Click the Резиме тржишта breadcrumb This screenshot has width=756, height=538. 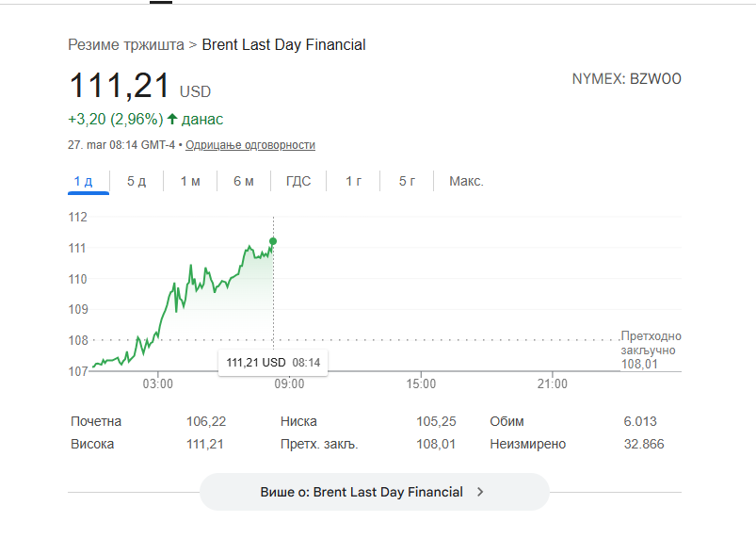click(126, 45)
